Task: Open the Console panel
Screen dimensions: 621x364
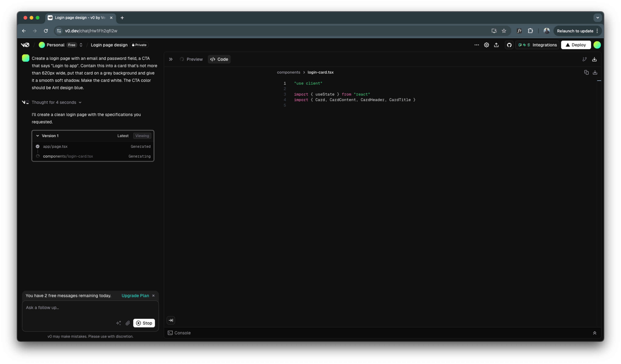Action: 179,333
